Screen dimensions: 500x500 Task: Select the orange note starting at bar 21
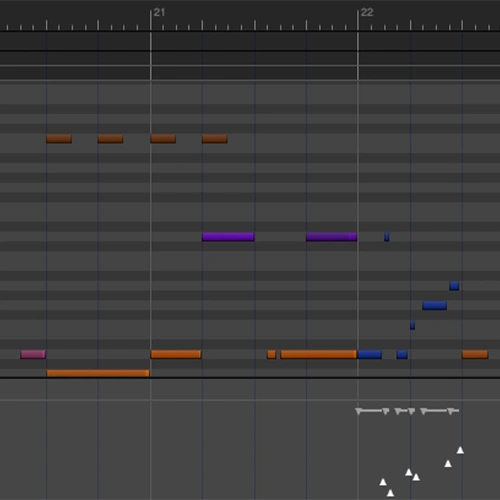point(176,354)
